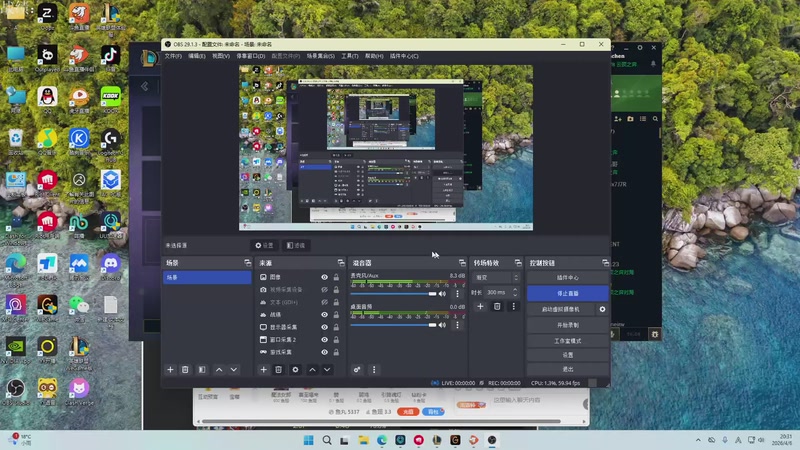Click the 停止直播 button

(567, 293)
